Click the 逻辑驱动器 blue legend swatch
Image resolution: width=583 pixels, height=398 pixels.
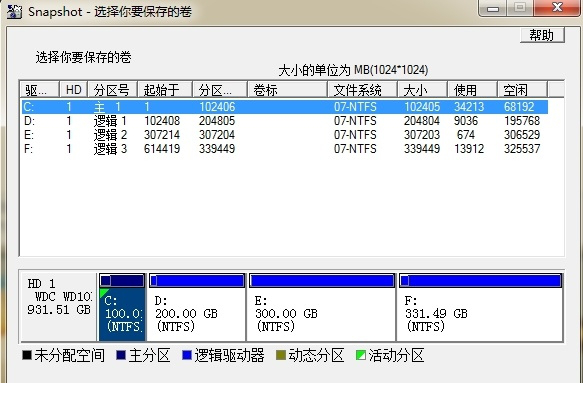point(187,355)
